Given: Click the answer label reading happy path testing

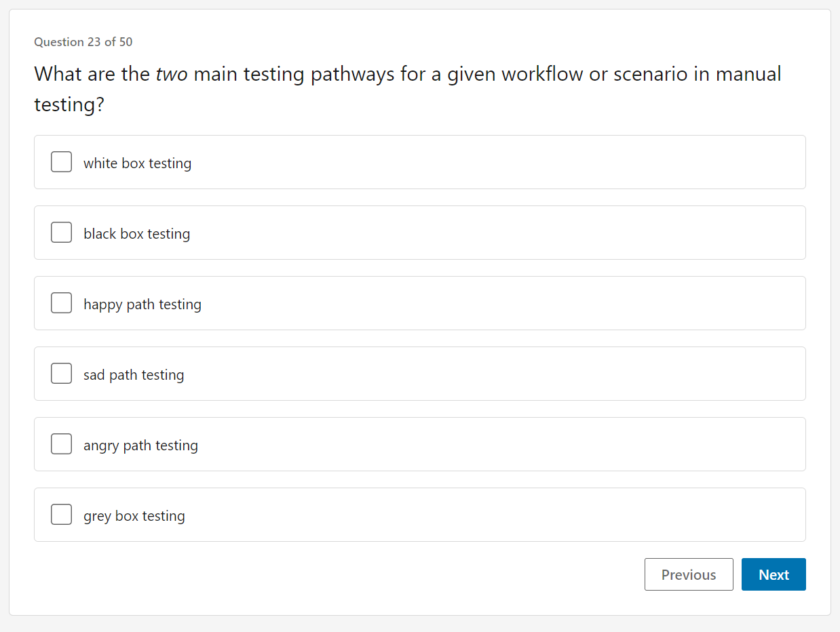Looking at the screenshot, I should pos(142,304).
